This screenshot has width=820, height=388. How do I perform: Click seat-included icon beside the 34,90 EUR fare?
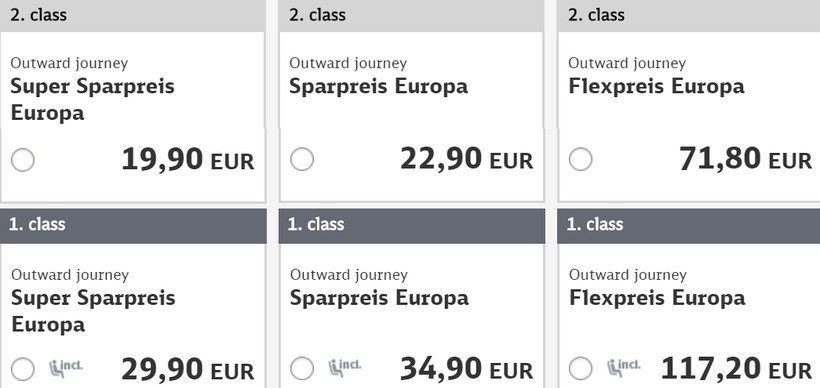[345, 367]
